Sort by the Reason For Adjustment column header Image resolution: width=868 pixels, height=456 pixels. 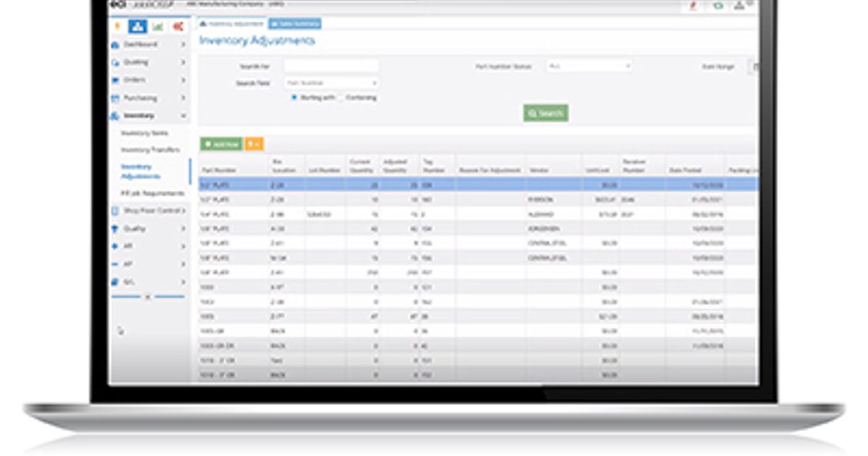point(490,170)
